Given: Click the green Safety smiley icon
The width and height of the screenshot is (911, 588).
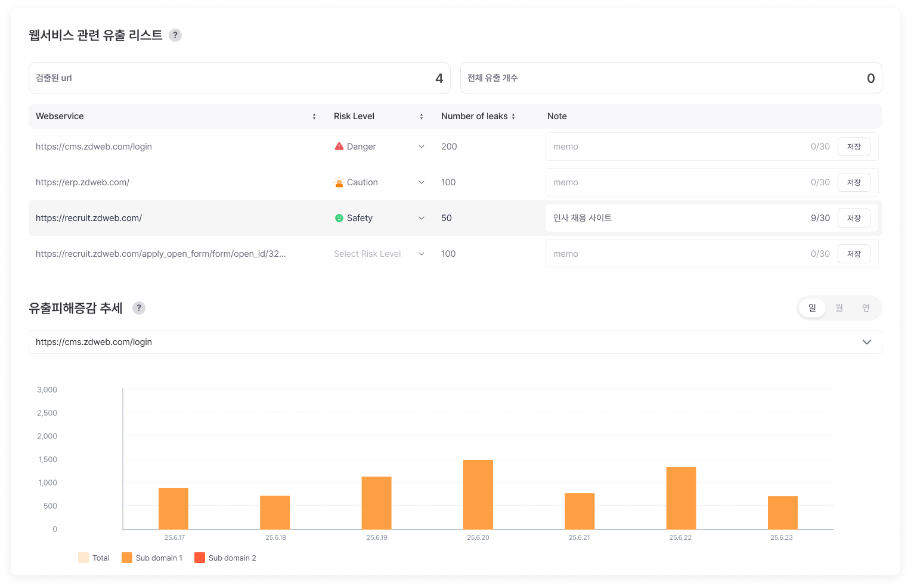Looking at the screenshot, I should tap(339, 218).
